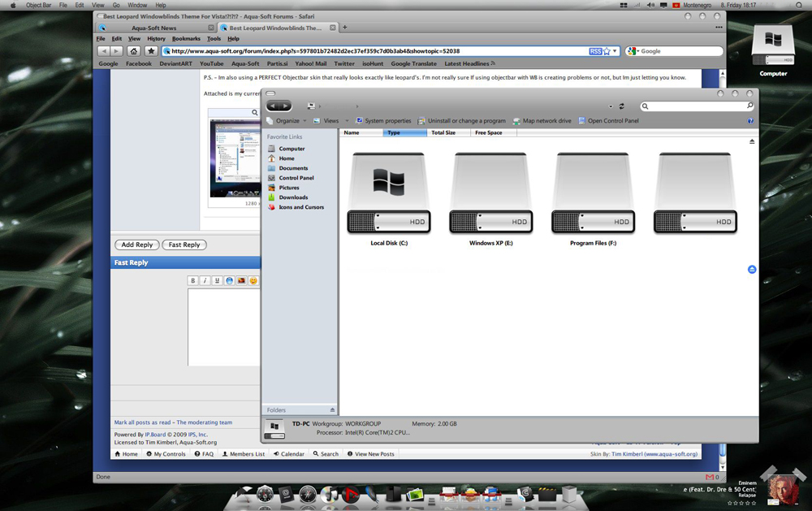Launch iTunes from the dock
The image size is (812, 511).
click(x=330, y=495)
